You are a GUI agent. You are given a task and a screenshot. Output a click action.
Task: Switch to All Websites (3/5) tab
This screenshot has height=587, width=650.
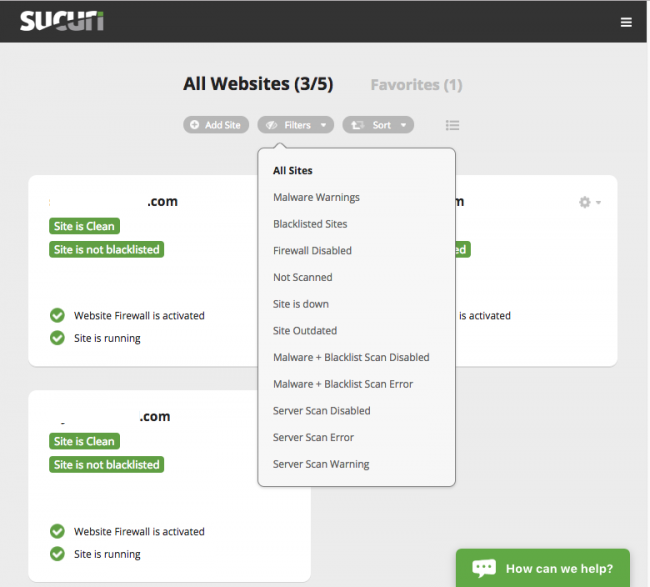coord(258,84)
